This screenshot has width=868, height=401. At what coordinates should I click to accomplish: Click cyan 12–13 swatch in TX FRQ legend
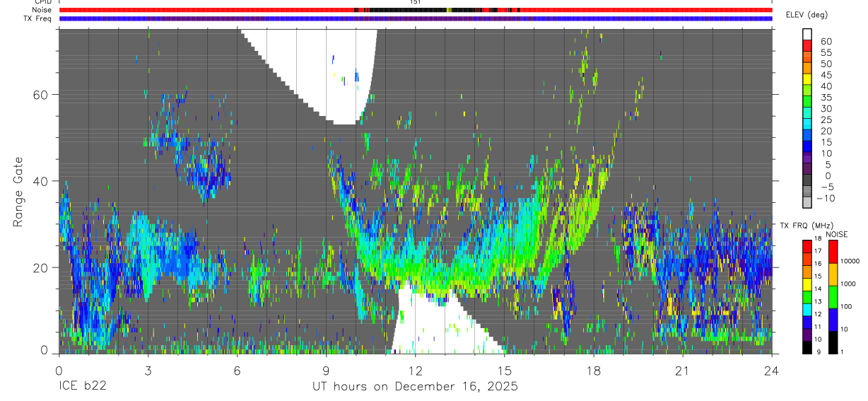(807, 310)
